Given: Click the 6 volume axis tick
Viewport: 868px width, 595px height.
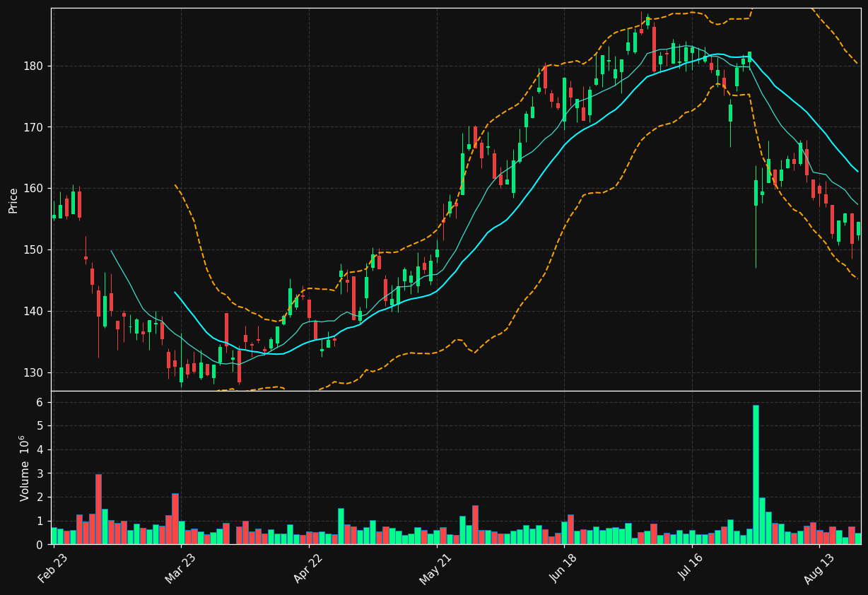Looking at the screenshot, I should coord(40,402).
